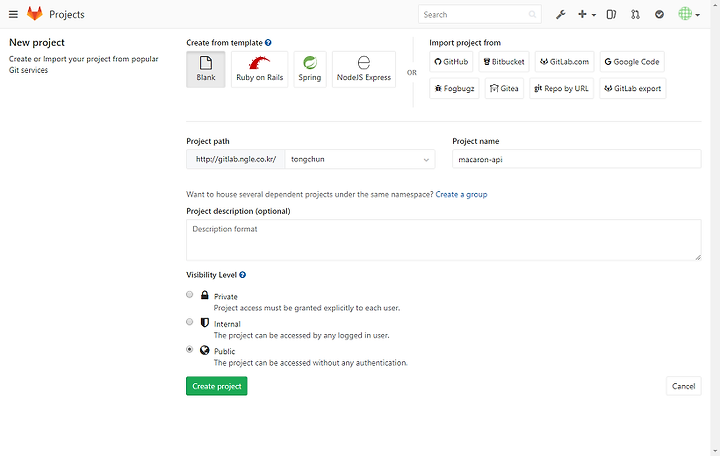Focus the Search field
Viewport: 720px width, 456px height.
pyautogui.click(x=479, y=15)
